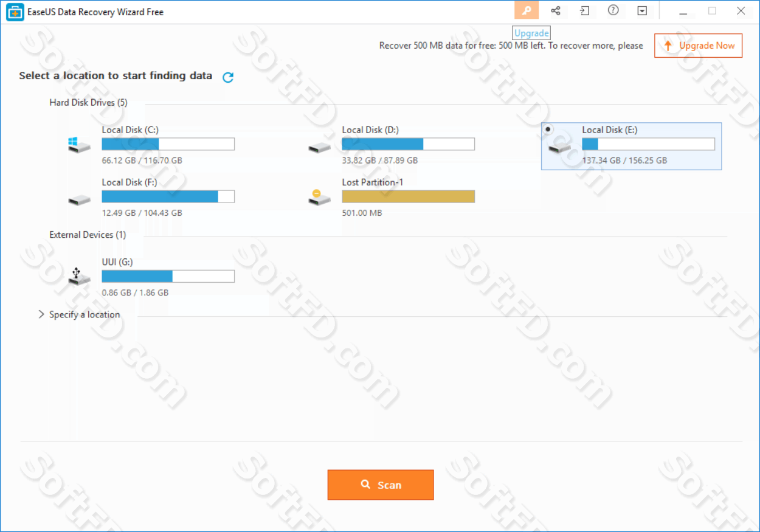
Task: Click the Local Disk (E:) usage bar
Action: (x=648, y=144)
